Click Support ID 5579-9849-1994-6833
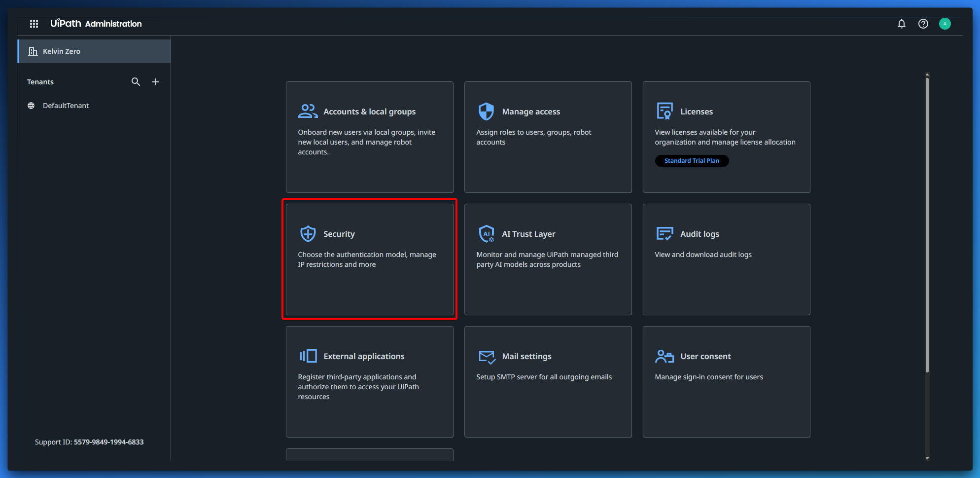This screenshot has height=478, width=980. tap(89, 442)
